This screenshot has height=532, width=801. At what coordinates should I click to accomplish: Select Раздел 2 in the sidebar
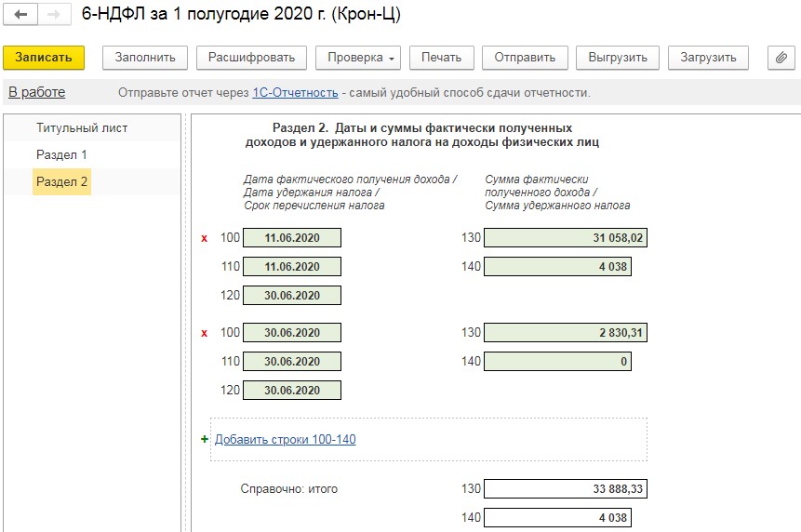pyautogui.click(x=61, y=181)
